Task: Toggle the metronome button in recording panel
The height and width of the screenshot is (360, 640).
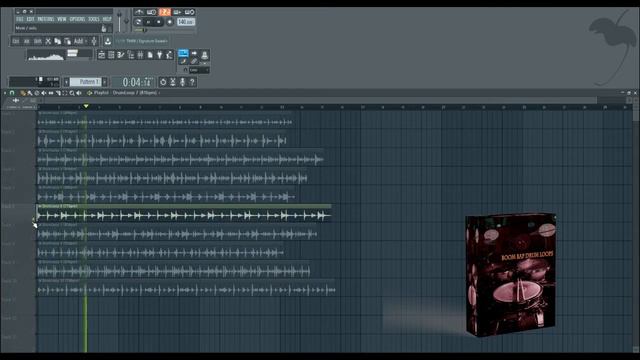Action: pos(139,12)
